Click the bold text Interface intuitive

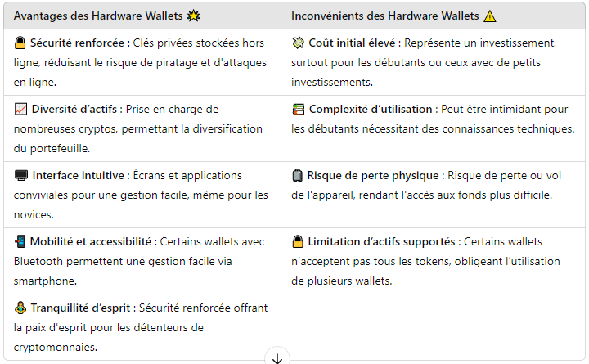tap(79, 175)
